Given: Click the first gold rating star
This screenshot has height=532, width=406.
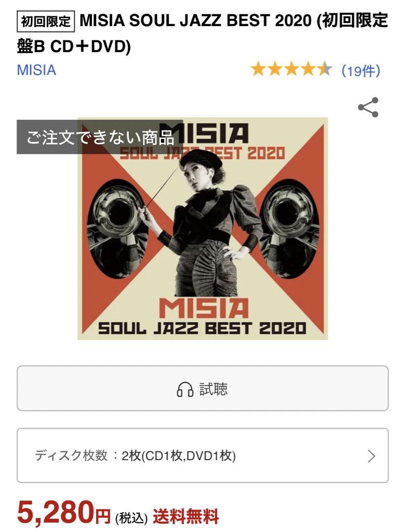Looking at the screenshot, I should click(258, 69).
